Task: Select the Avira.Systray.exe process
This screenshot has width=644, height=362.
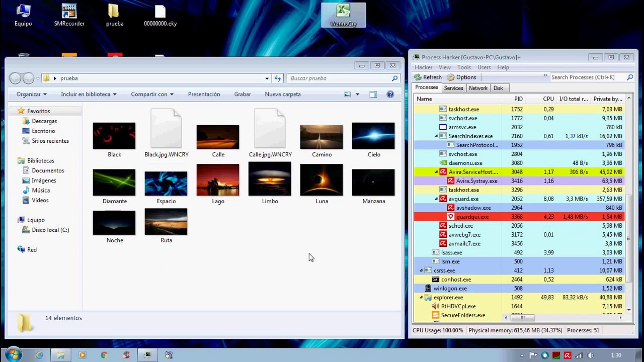Action: pos(519,181)
